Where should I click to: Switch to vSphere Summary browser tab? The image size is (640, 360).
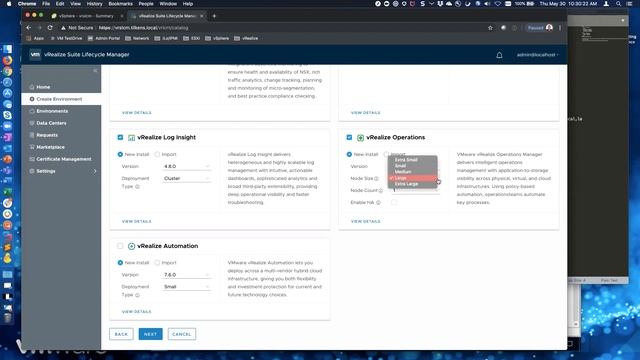click(x=86, y=16)
